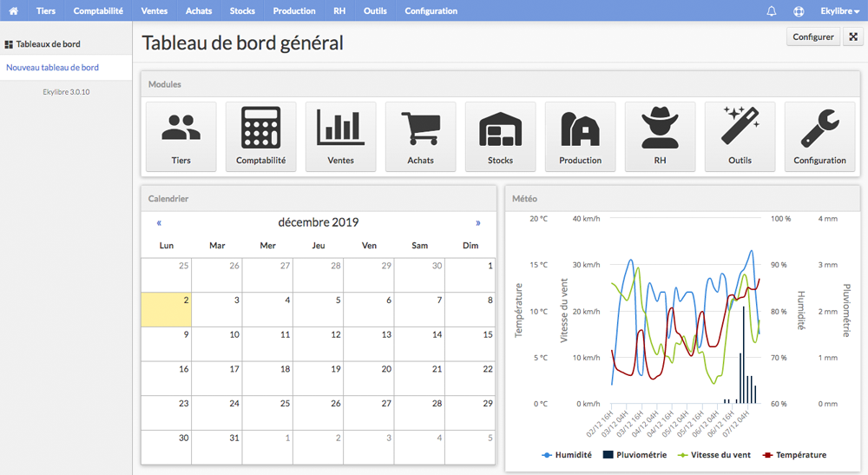This screenshot has width=868, height=475.
Task: Select December 31 in the calendar
Action: pyautogui.click(x=217, y=447)
